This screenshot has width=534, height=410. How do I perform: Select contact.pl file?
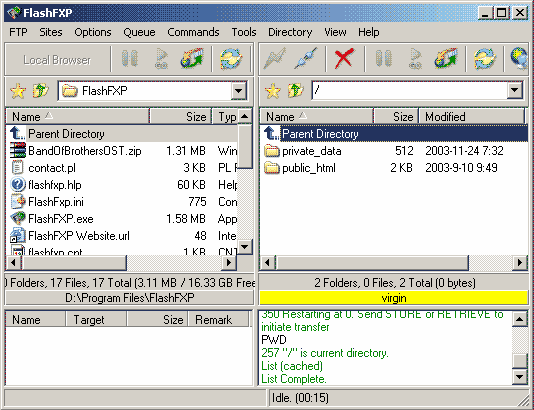click(x=122, y=168)
